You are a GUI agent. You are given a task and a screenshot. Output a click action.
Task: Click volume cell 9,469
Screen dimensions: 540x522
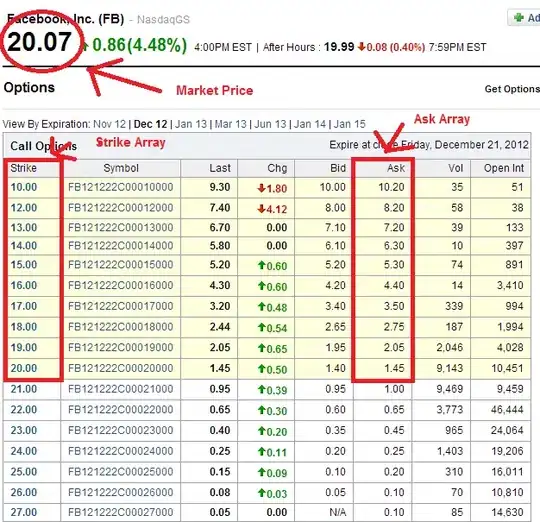[x=449, y=389]
